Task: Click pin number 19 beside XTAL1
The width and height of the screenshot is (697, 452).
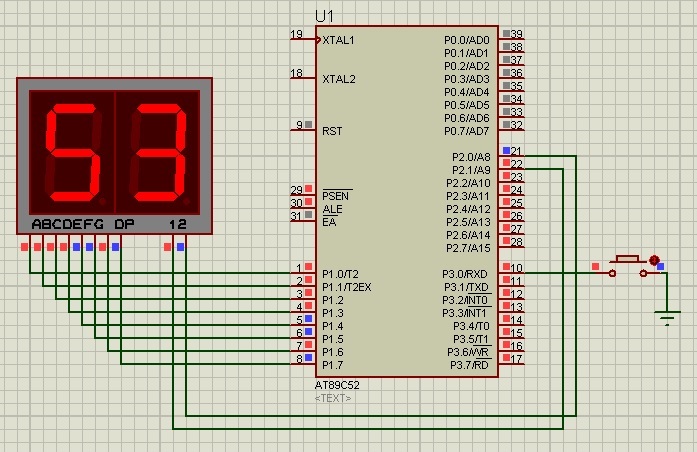Action: [x=296, y=34]
